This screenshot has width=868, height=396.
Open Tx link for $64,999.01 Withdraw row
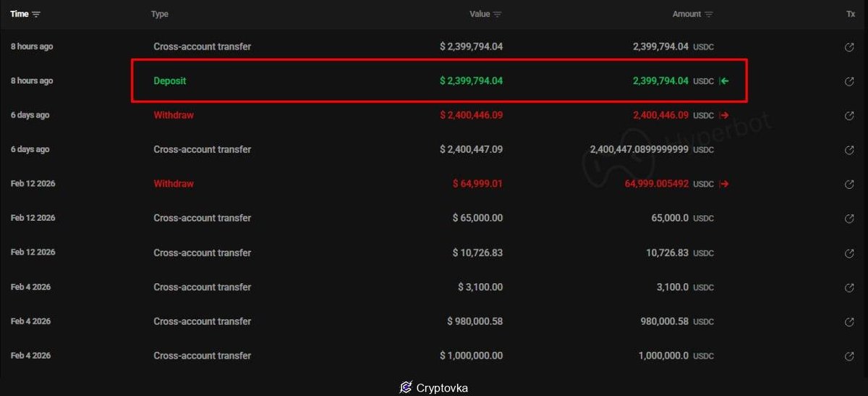pyautogui.click(x=849, y=184)
